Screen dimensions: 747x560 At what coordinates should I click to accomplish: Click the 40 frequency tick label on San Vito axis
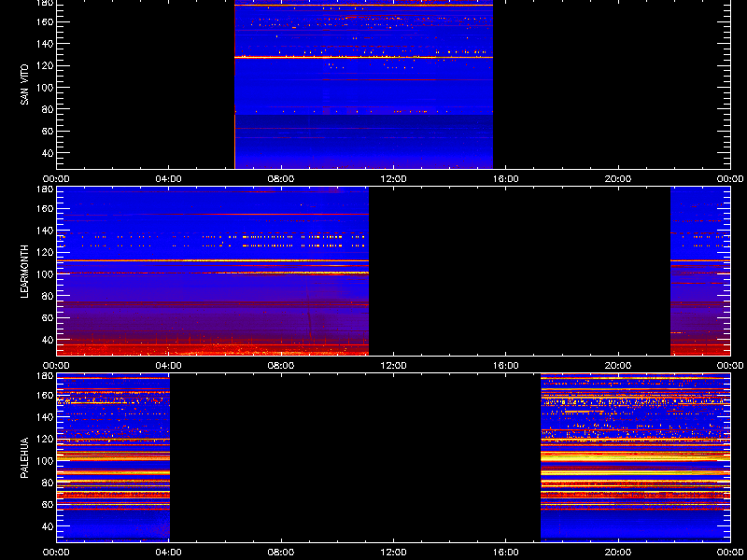click(48, 153)
